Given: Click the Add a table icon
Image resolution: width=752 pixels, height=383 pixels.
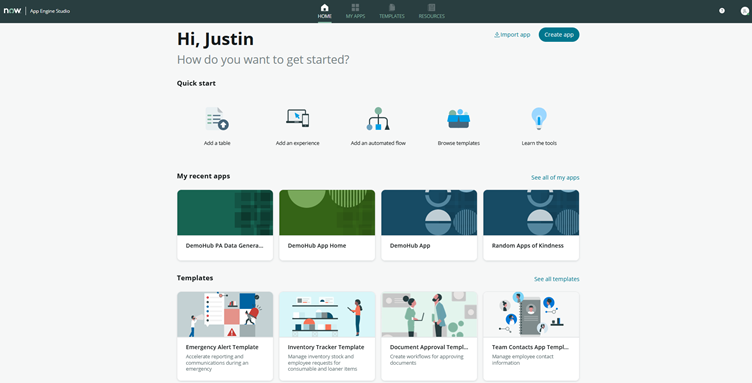Looking at the screenshot, I should (x=217, y=119).
